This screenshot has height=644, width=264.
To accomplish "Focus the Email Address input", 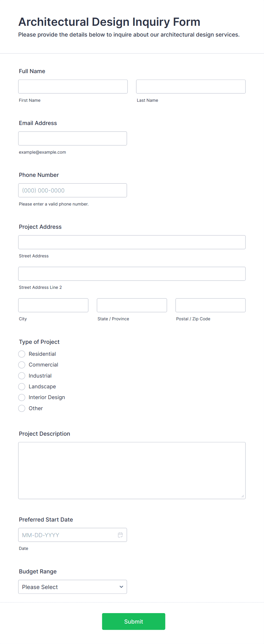I will point(72,138).
